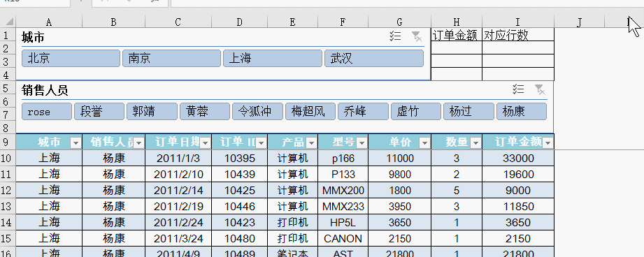Select 乔峰 in 销售人员 slicer
This screenshot has height=257, width=644.
point(363,112)
